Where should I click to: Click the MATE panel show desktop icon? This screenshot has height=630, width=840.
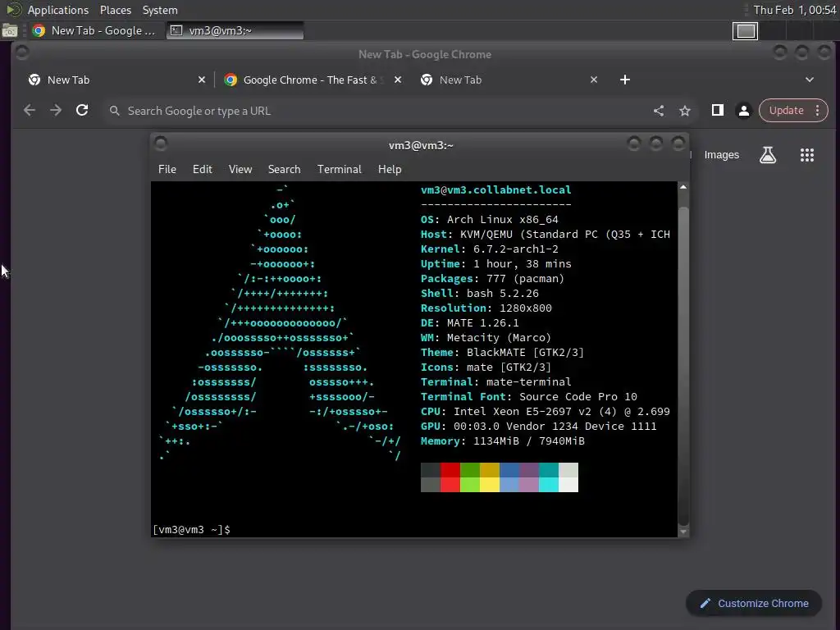click(9, 30)
